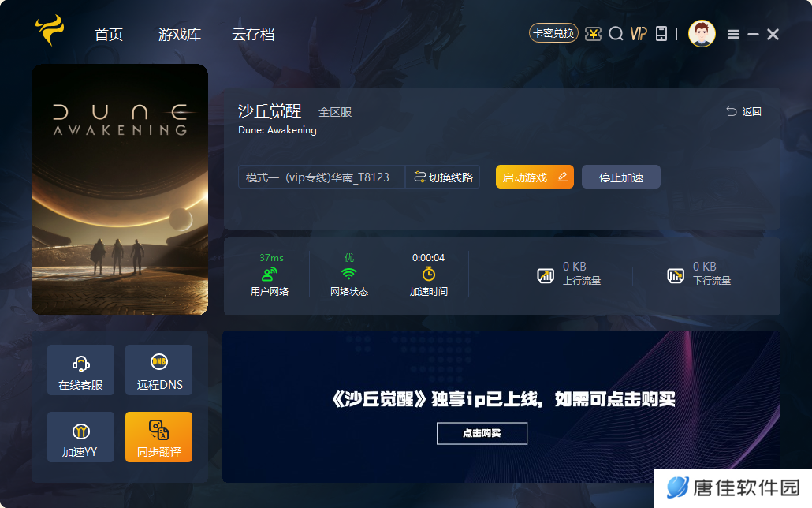The image size is (812, 508).
Task: Open the 远程DNS tool
Action: (x=159, y=370)
